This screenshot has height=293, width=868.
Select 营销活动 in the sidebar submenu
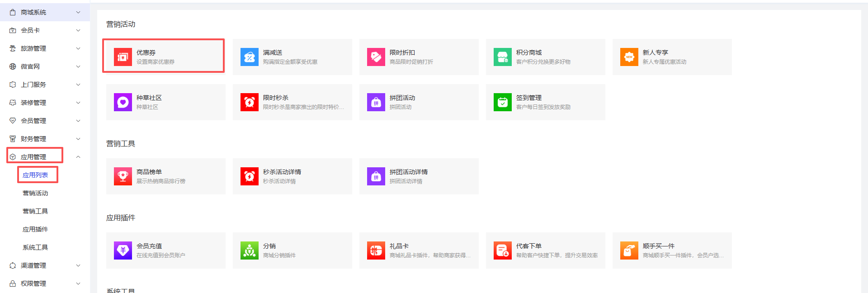point(35,193)
